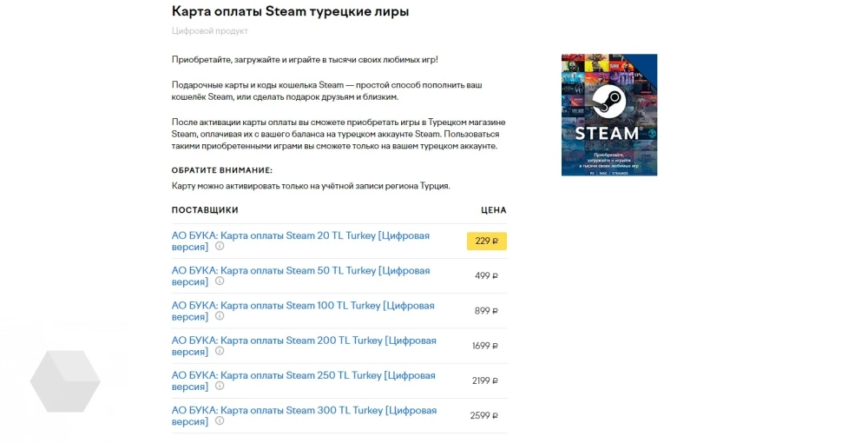
Task: Click the 1699 ₽ price
Action: coord(484,346)
